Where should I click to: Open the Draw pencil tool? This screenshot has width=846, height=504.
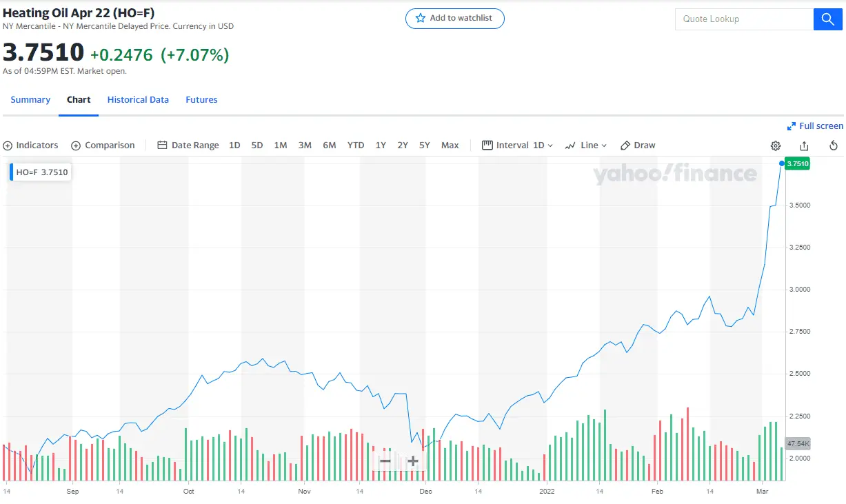(638, 145)
